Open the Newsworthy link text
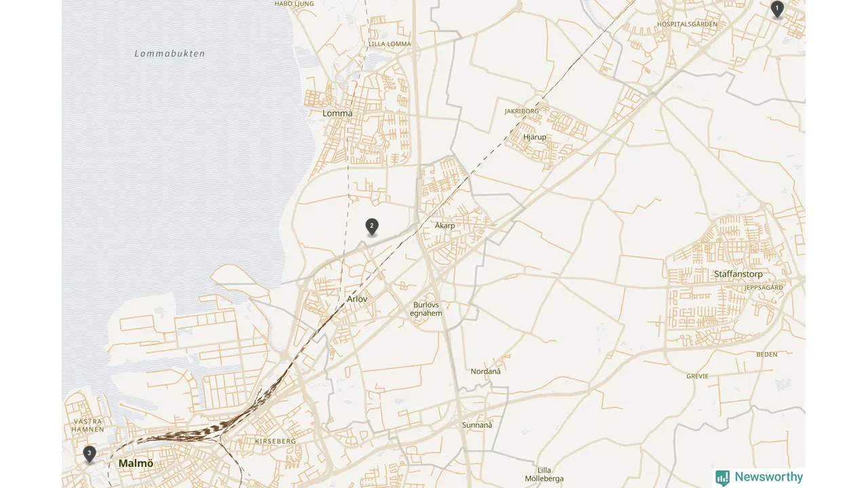868x488 pixels. [x=769, y=477]
